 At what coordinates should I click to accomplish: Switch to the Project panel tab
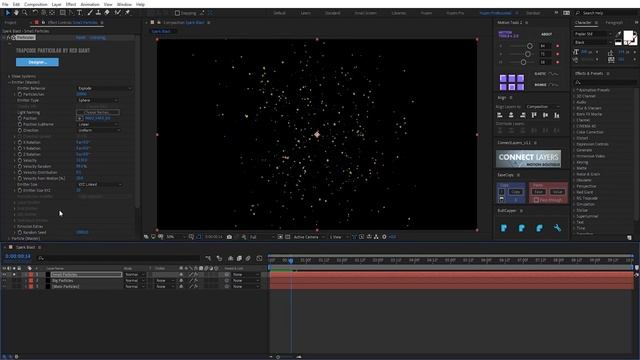tap(10, 23)
